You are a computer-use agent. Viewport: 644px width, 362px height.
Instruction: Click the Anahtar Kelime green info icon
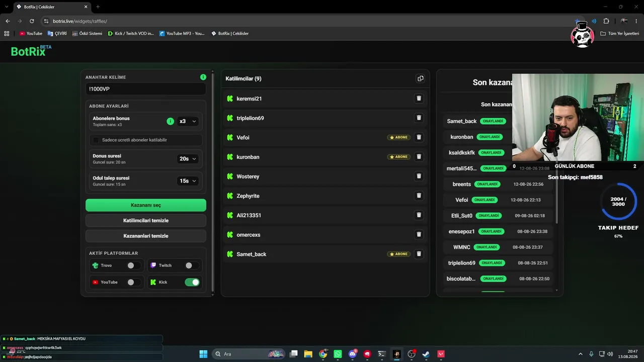click(x=203, y=77)
